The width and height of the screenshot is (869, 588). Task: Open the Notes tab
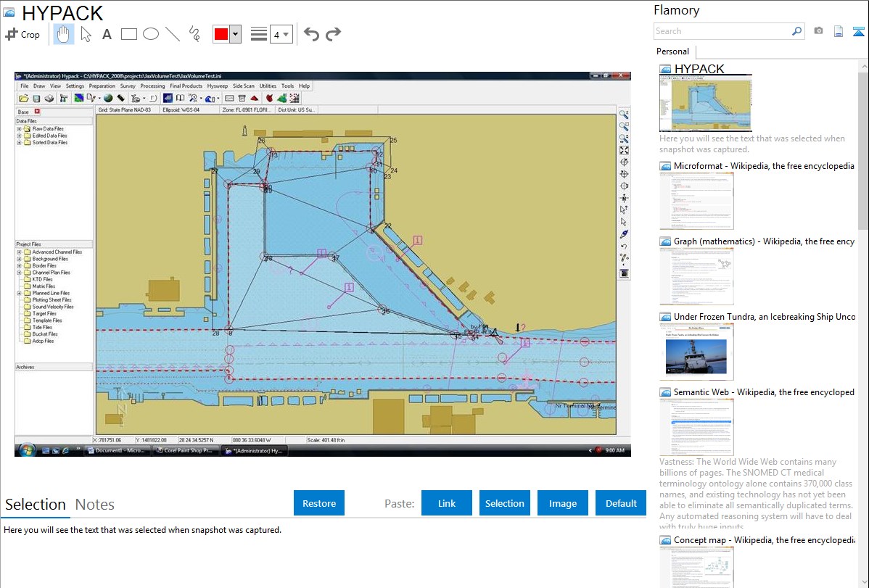click(95, 505)
